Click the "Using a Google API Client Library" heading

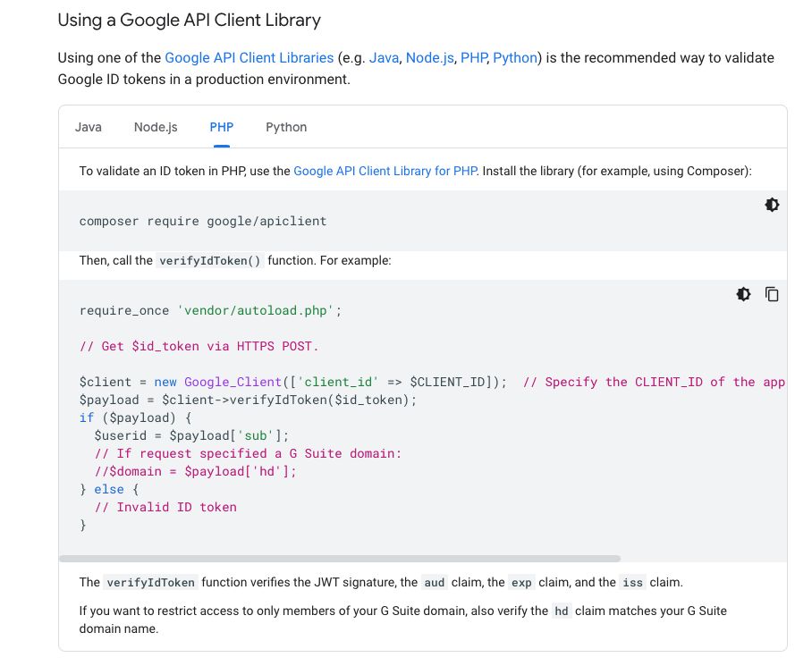pyautogui.click(x=189, y=20)
